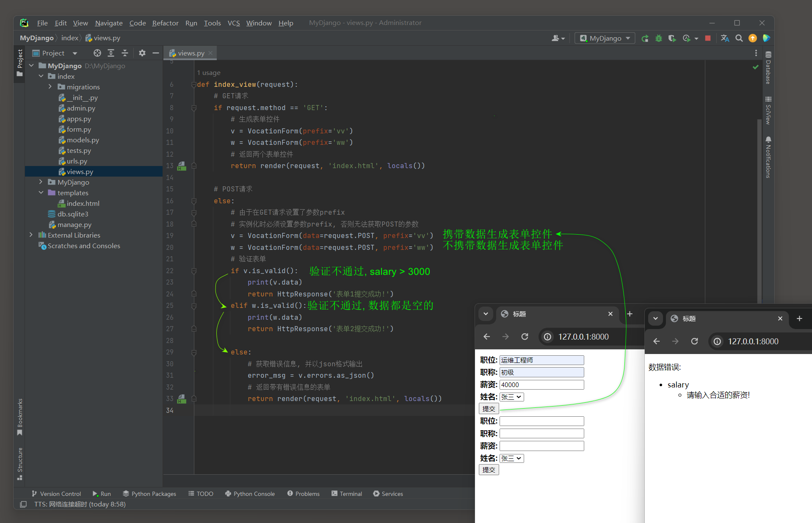Open the Refactor menu
Image resolution: width=812 pixels, height=523 pixels.
click(x=165, y=23)
